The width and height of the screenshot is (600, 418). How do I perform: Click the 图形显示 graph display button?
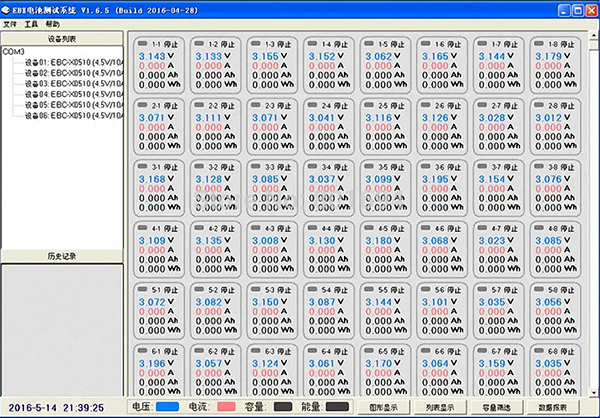coord(385,408)
